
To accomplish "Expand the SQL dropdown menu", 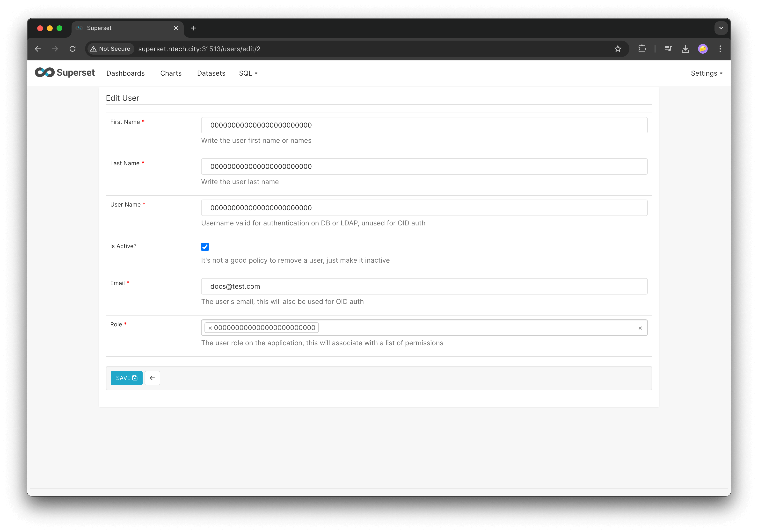I will pos(248,73).
